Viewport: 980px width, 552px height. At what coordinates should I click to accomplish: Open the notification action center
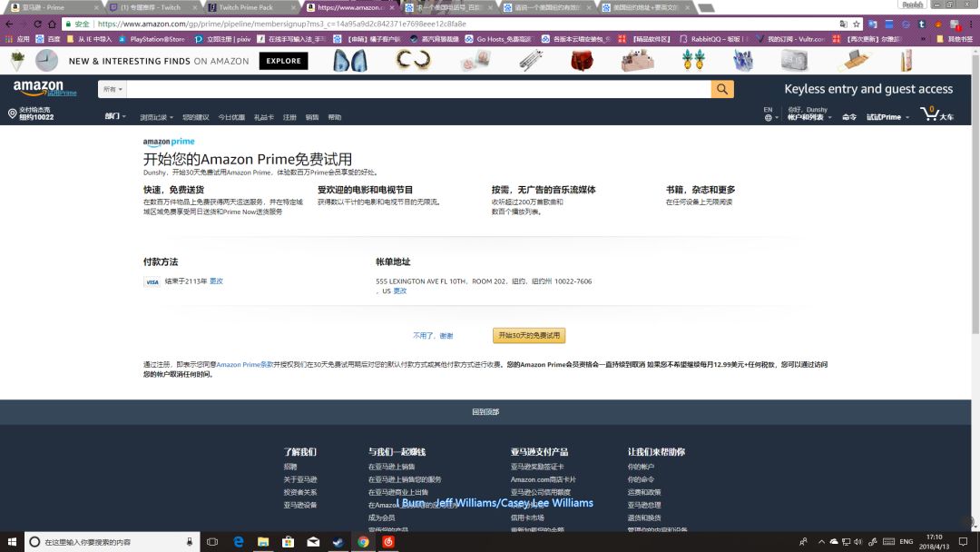[x=963, y=541]
